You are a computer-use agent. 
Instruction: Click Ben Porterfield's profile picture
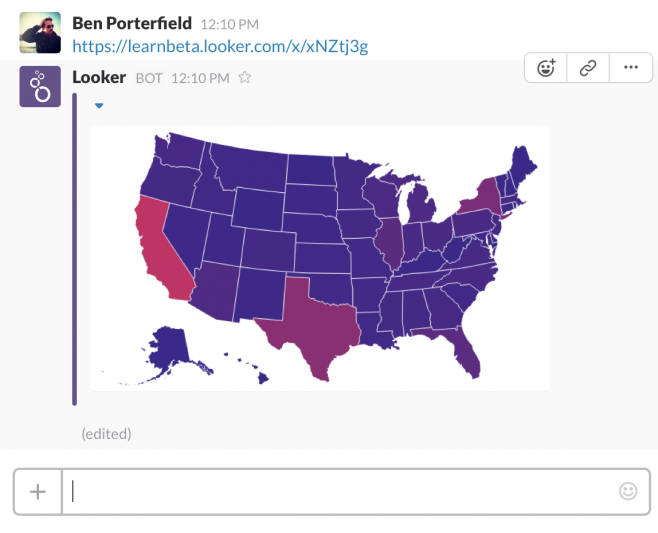pyautogui.click(x=40, y=33)
